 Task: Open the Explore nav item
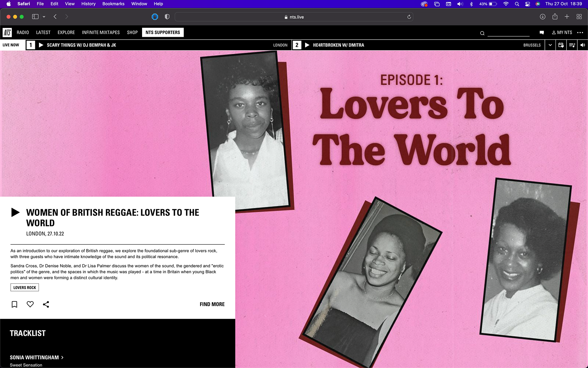(x=66, y=33)
